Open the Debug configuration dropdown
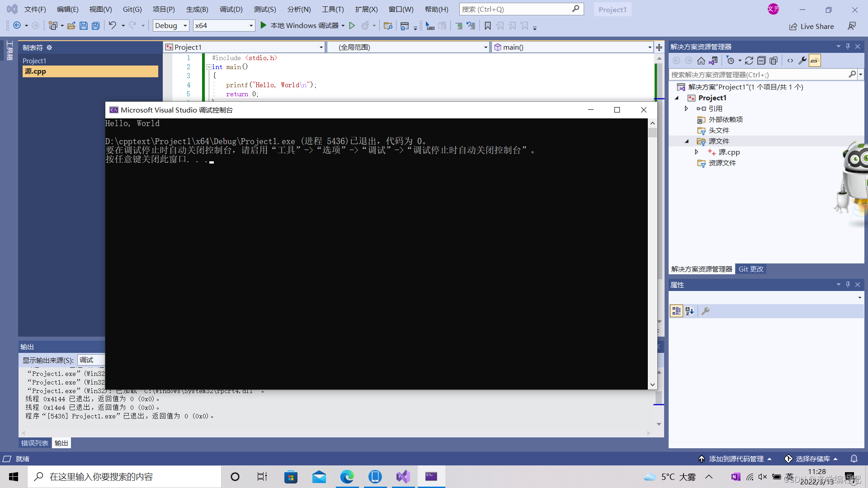Screen dimensions: 868x488 (171, 26)
